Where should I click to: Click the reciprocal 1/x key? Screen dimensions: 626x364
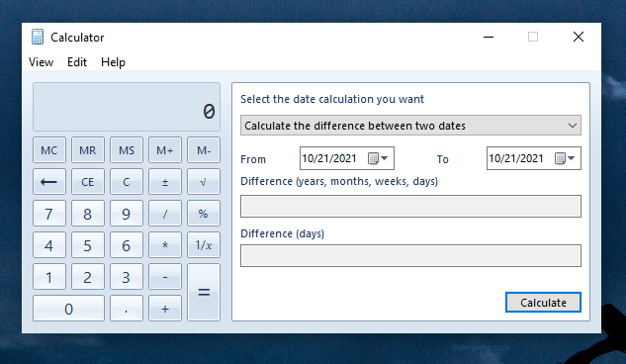(204, 244)
